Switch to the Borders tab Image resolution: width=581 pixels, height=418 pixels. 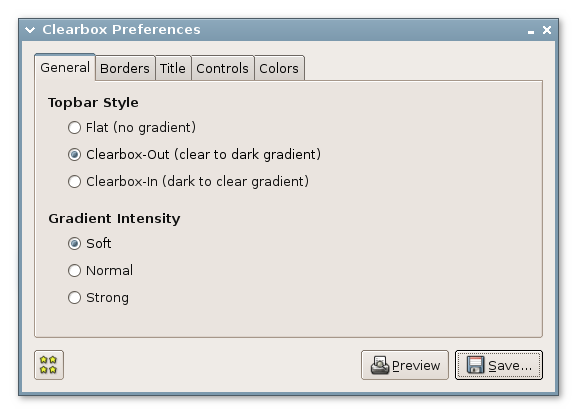[x=125, y=68]
